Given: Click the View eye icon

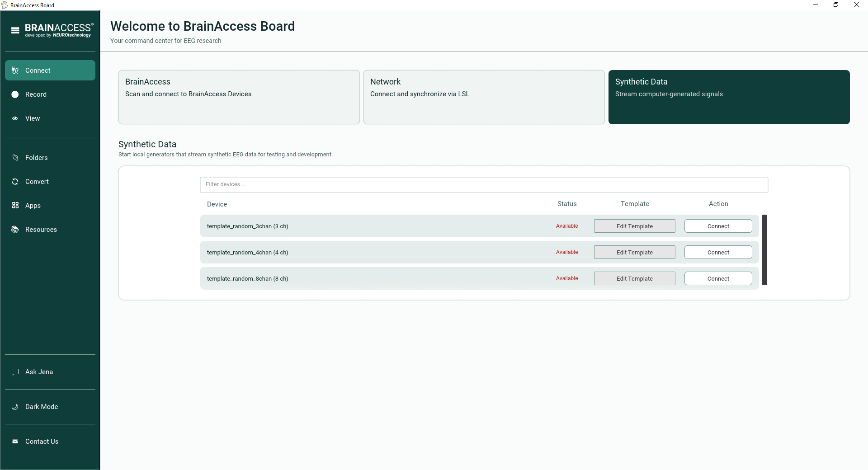Looking at the screenshot, I should click(15, 118).
